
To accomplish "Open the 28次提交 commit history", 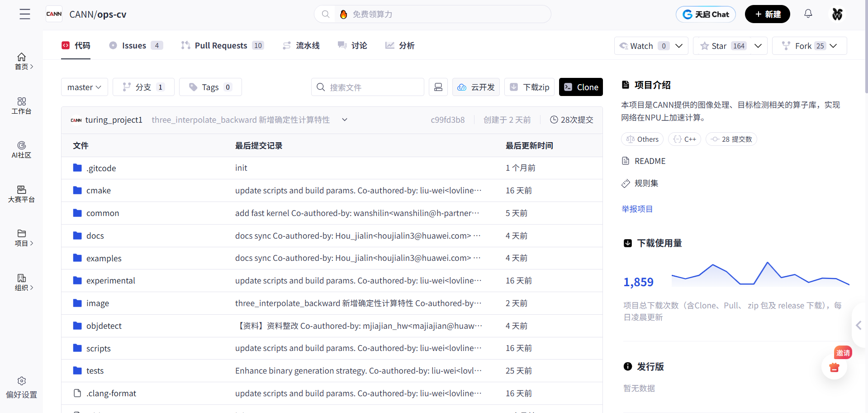I will [572, 120].
